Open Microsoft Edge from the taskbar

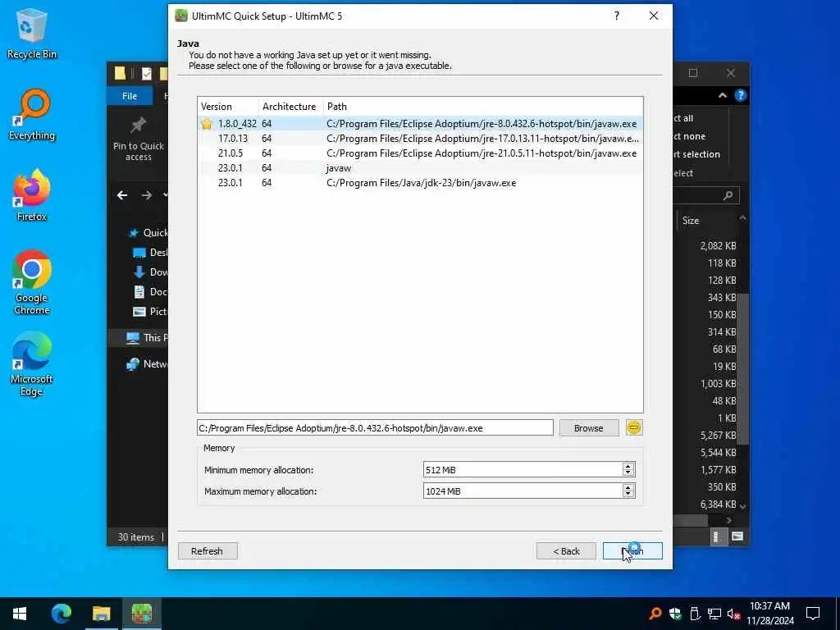point(61,614)
